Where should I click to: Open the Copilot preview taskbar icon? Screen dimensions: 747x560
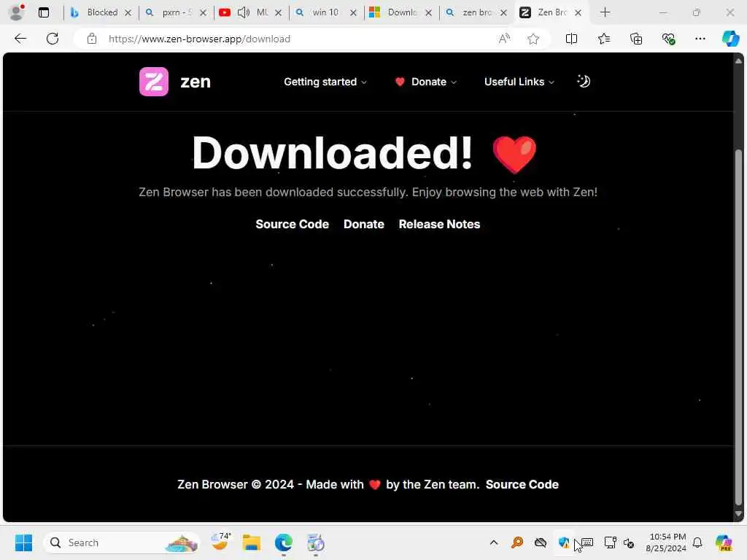[x=723, y=542]
